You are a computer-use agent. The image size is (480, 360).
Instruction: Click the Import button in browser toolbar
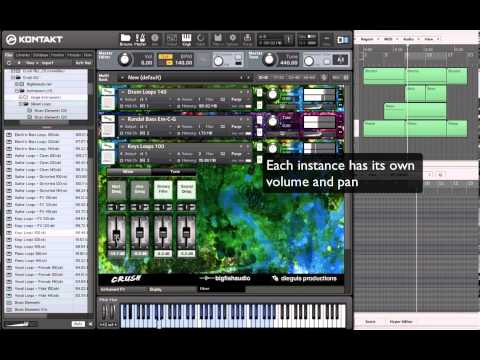47,63
